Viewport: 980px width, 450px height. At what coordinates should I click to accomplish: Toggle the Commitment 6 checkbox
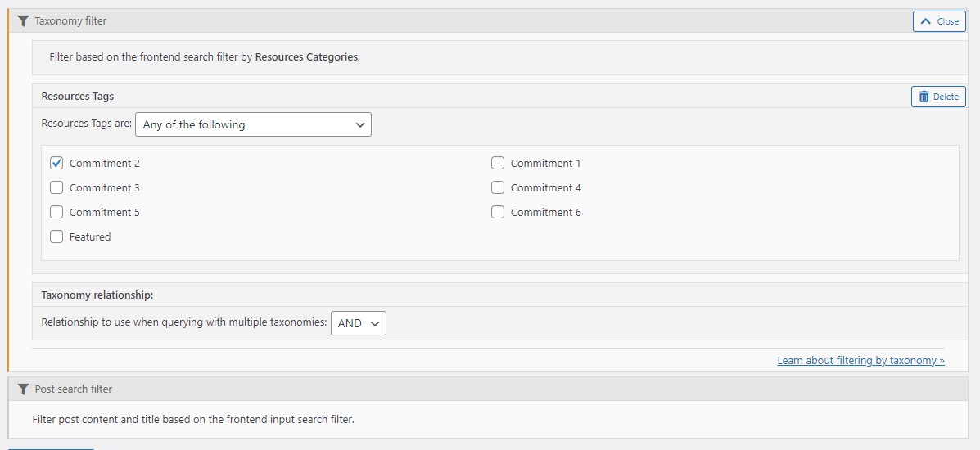click(x=498, y=212)
